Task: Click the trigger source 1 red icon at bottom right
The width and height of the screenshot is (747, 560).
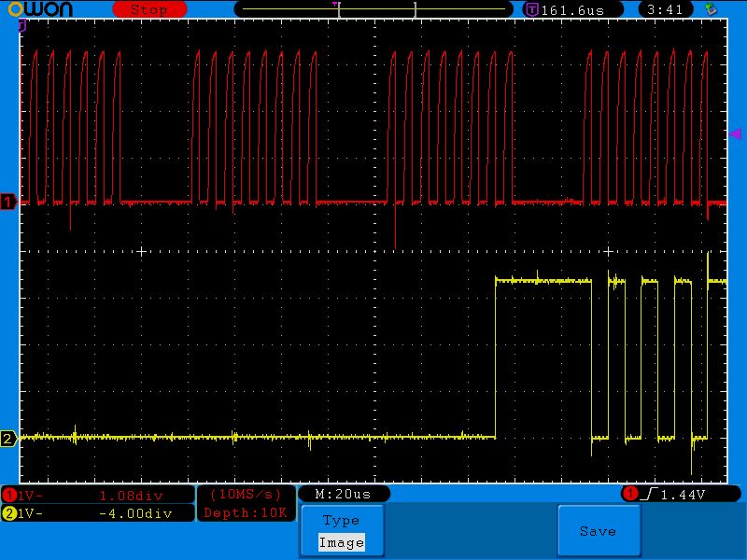Action: [629, 494]
